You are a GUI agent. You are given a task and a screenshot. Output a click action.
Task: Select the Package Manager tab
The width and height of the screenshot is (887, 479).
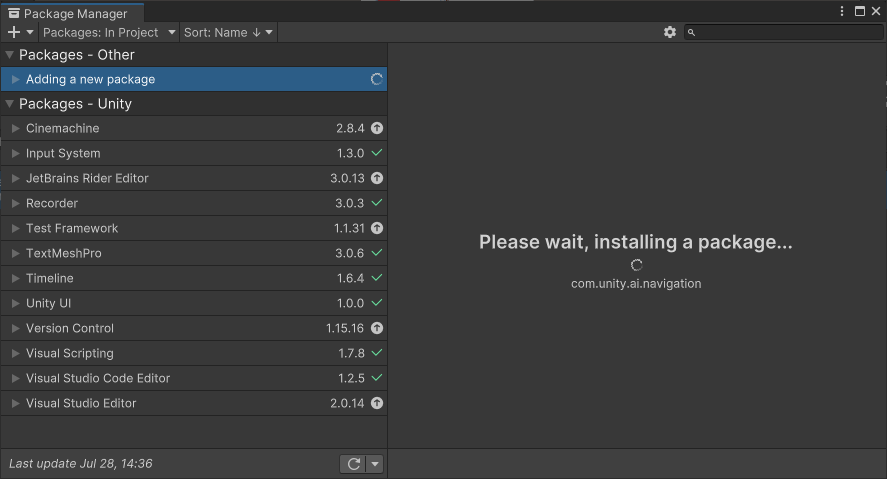click(x=72, y=13)
